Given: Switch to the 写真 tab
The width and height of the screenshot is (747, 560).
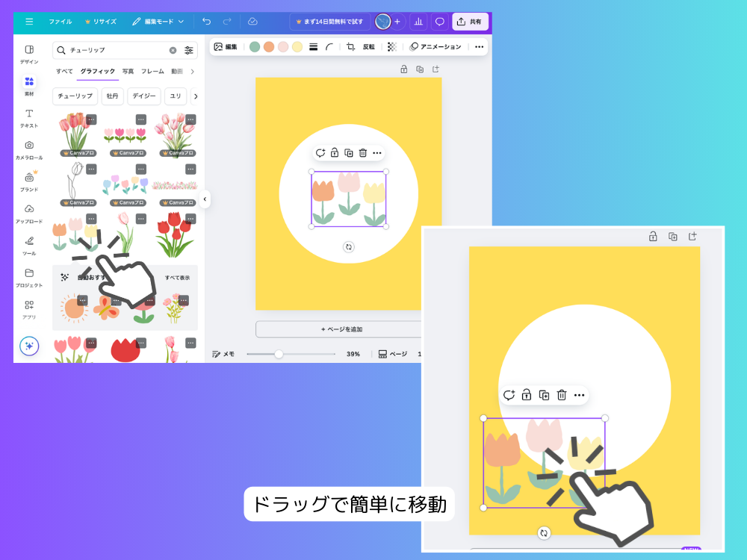Looking at the screenshot, I should coord(128,72).
